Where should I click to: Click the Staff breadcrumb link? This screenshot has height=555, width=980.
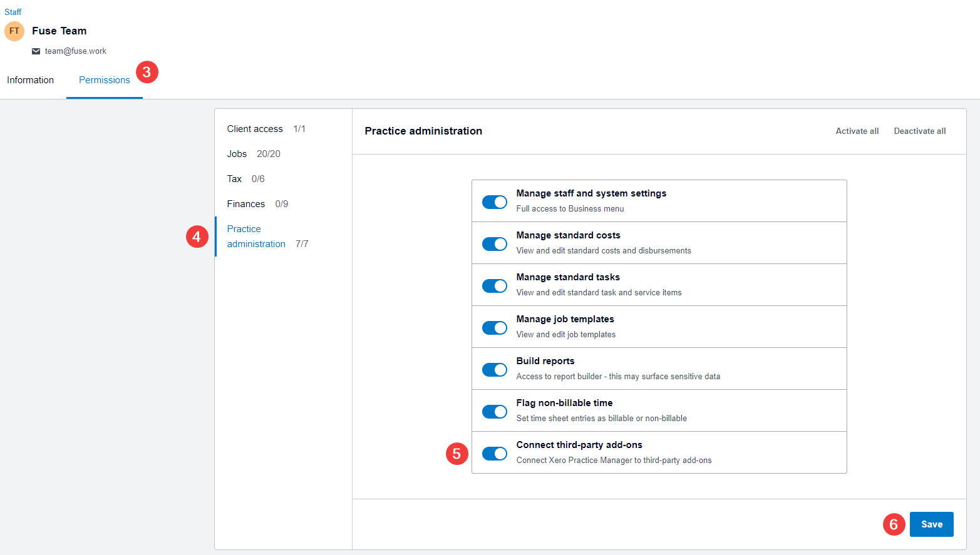pyautogui.click(x=13, y=12)
